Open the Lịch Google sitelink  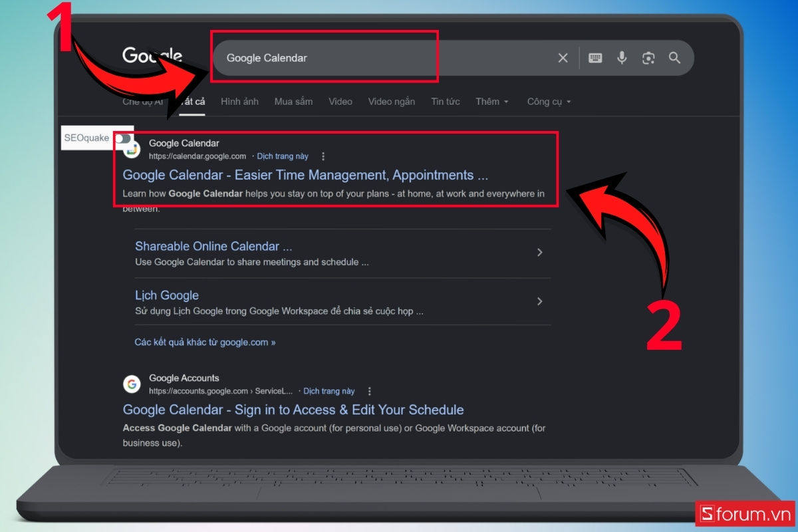(x=167, y=295)
